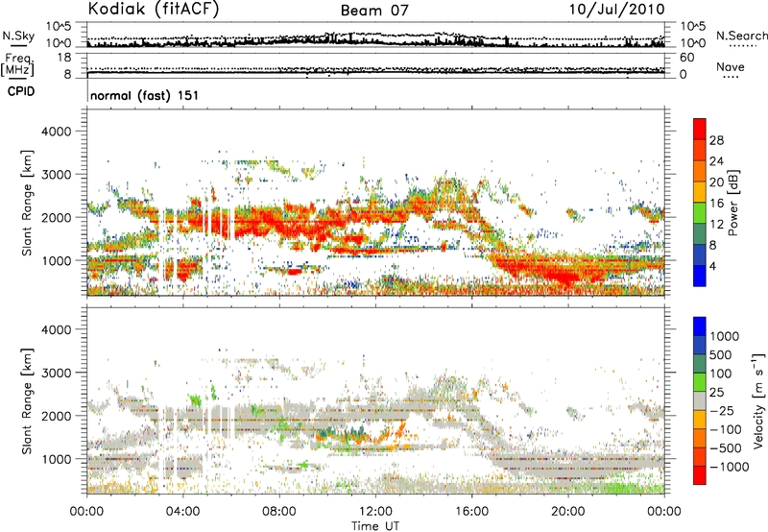Click the -100 label on velocity colorbar

pos(726,429)
